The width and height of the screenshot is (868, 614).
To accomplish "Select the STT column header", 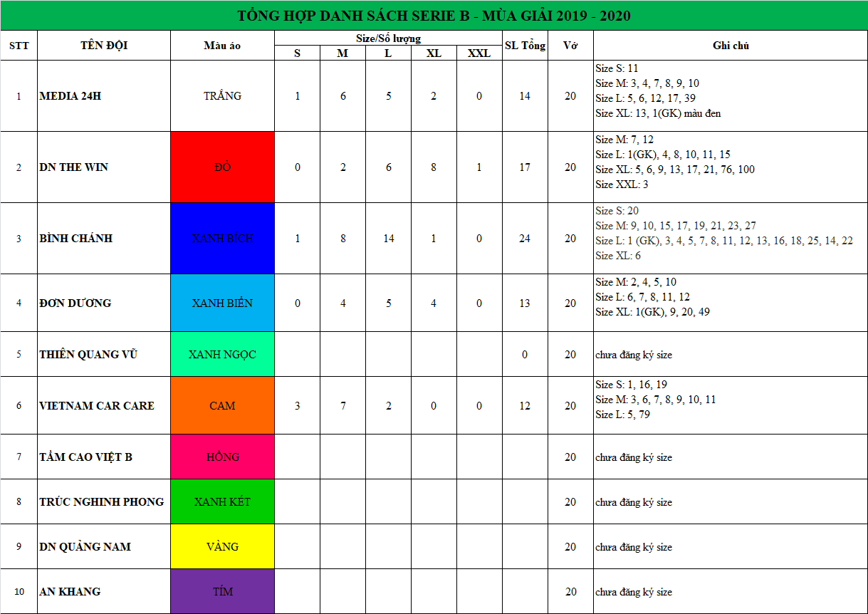I will [19, 46].
